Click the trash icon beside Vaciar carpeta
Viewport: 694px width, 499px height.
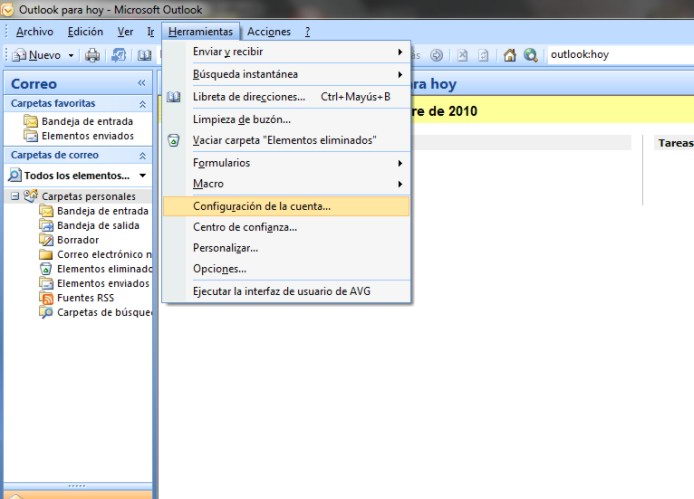[x=174, y=140]
